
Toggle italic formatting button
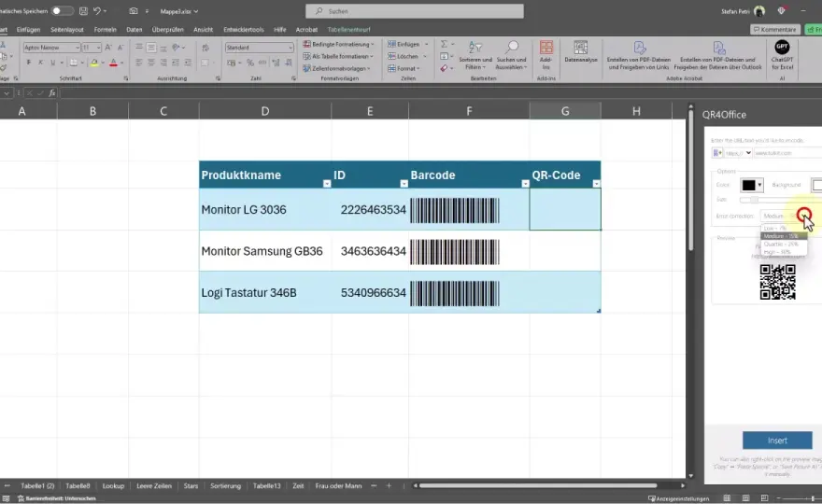[x=40, y=63]
